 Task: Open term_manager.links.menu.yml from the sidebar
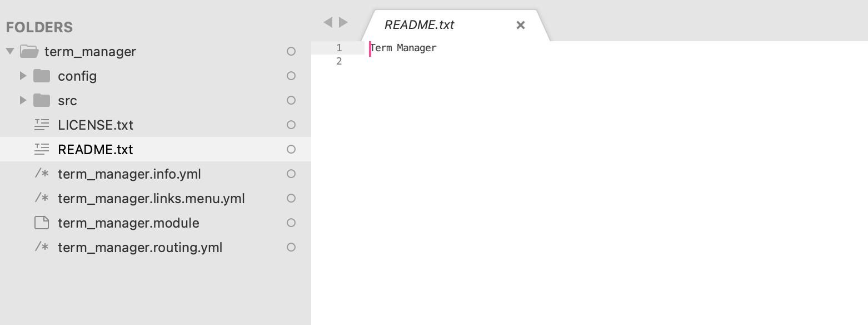(151, 198)
